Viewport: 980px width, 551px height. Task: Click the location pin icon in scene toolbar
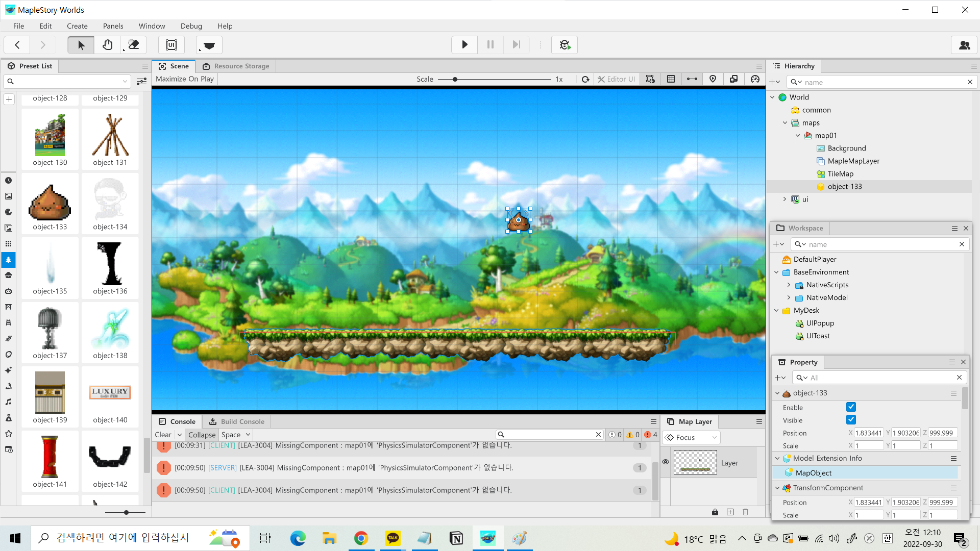(713, 79)
